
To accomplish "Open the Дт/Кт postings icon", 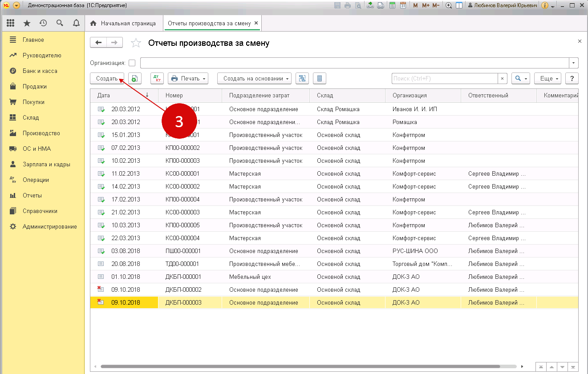I will point(157,79).
